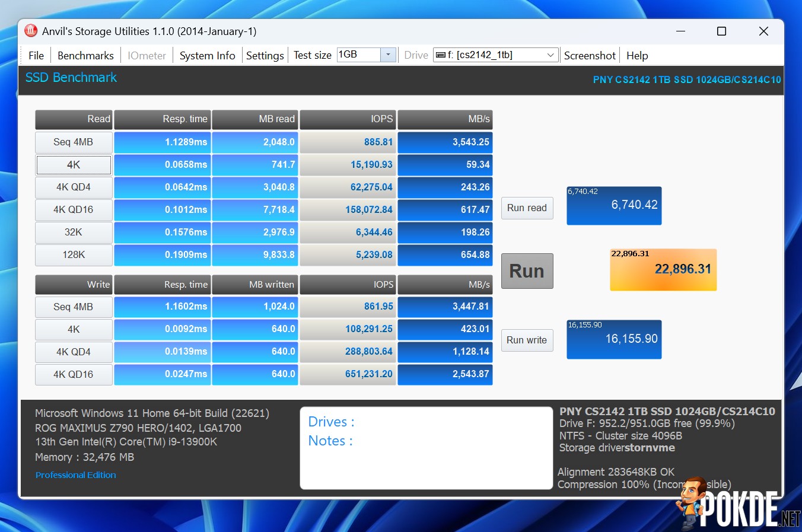
Task: Click the 32K response time 0.1576ms
Action: click(162, 232)
